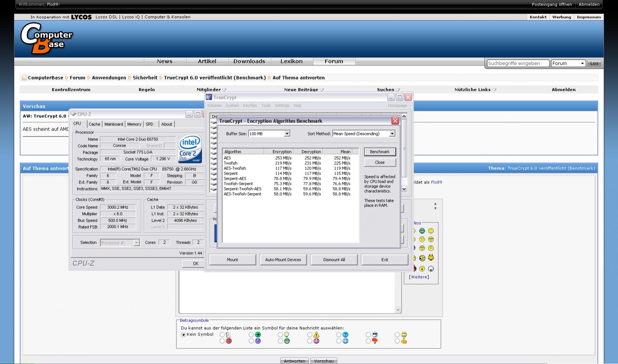Click the blue winking face post symbol
The height and width of the screenshot is (364, 618).
(x=345, y=341)
